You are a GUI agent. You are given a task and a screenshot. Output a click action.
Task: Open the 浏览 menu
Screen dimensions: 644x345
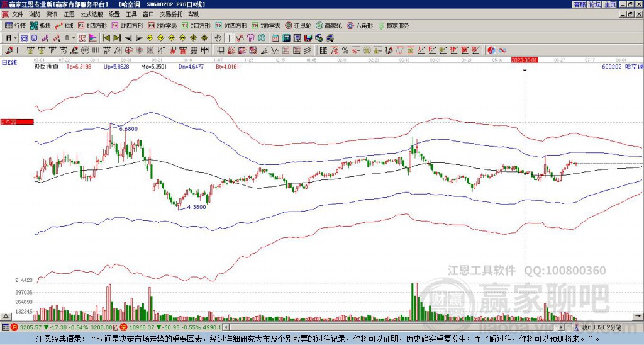[35, 14]
